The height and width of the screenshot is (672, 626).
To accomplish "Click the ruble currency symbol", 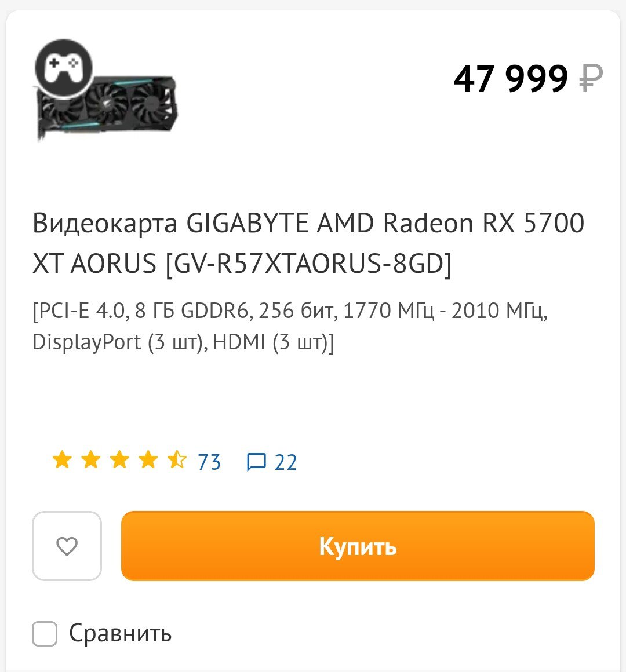I will tap(591, 78).
